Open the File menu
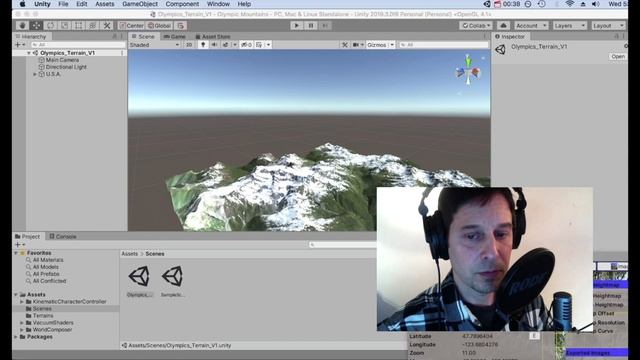This screenshot has height=360, width=640. [63, 4]
